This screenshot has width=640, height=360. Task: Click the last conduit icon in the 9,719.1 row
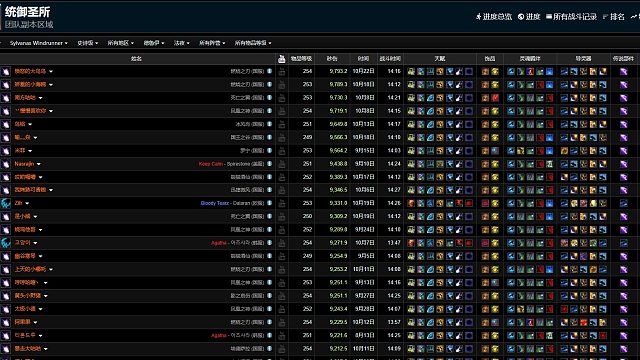click(602, 111)
